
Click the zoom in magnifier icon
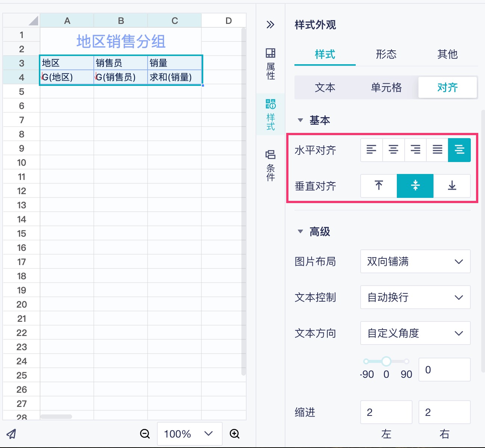click(x=235, y=433)
